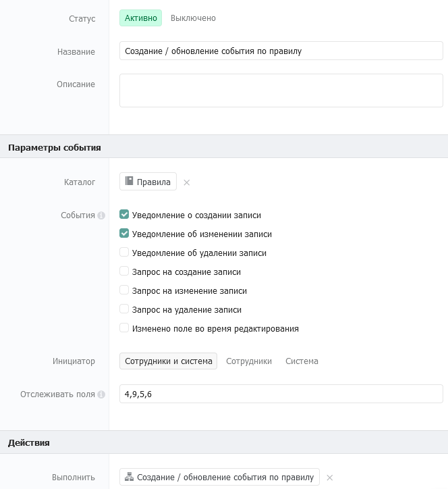Image resolution: width=448 pixels, height=489 pixels.
Task: Open the Создание / обновление события script chip
Action: point(219,477)
